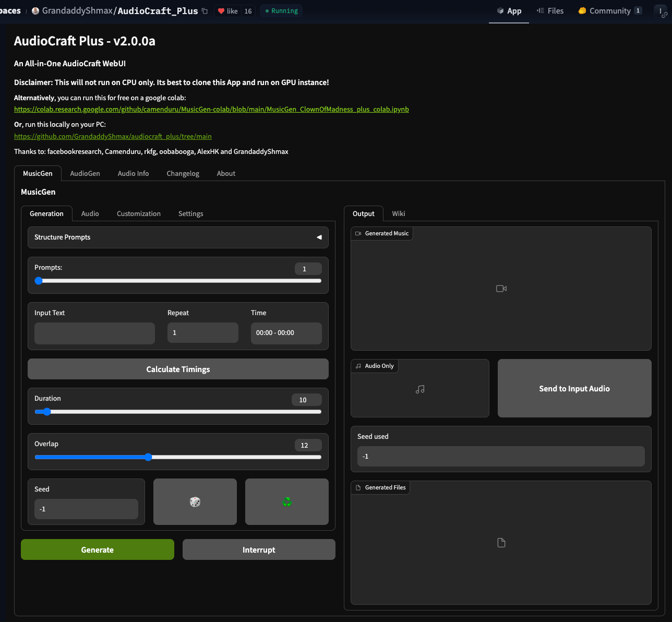Viewport: 672px width, 622px height.
Task: Click the Duration number box showing 10
Action: (x=307, y=400)
